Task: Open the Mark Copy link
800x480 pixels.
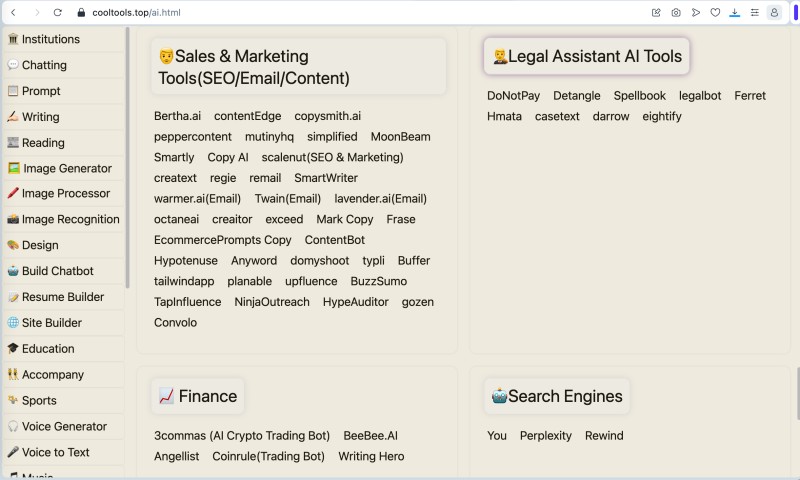Action: tap(345, 219)
